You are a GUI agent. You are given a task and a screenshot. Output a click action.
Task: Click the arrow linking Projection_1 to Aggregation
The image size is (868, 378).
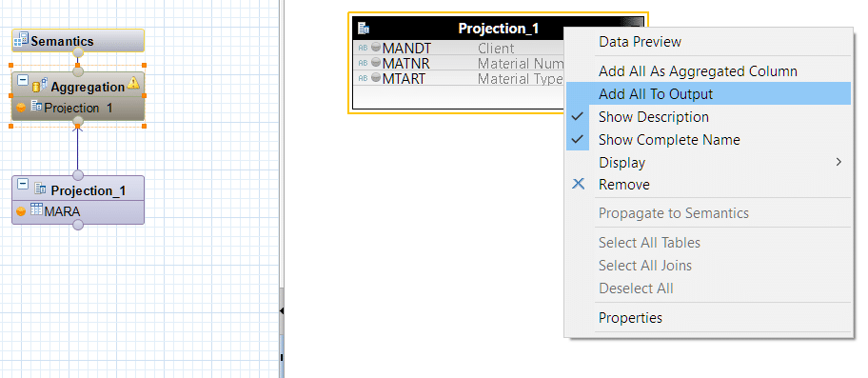tap(77, 149)
